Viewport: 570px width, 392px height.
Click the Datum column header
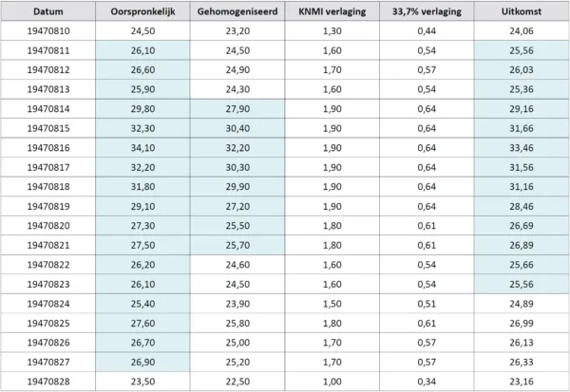coord(47,12)
